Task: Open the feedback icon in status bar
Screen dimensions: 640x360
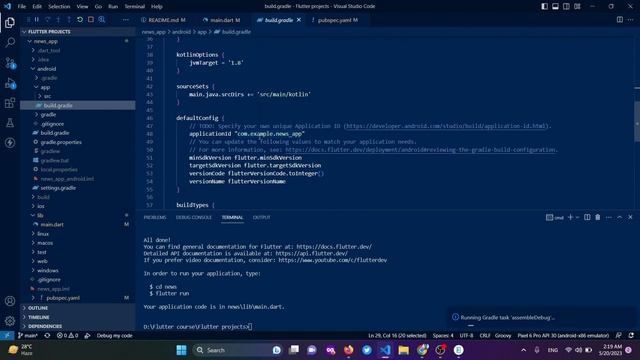Action: click(x=619, y=336)
